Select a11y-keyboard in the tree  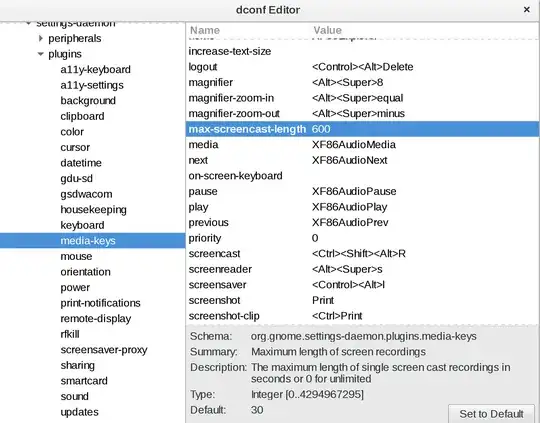(95, 70)
